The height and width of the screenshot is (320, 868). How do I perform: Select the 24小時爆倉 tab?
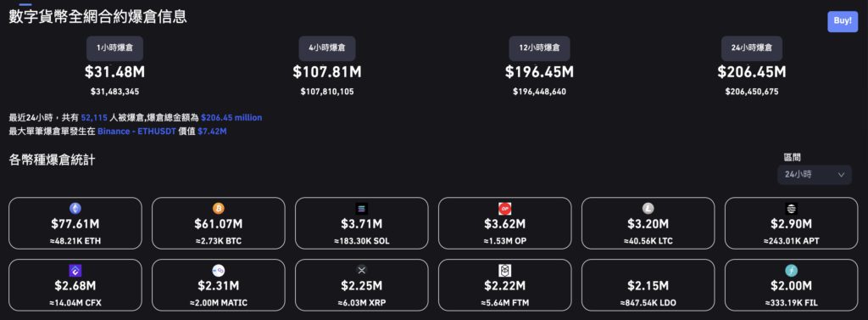click(x=752, y=48)
